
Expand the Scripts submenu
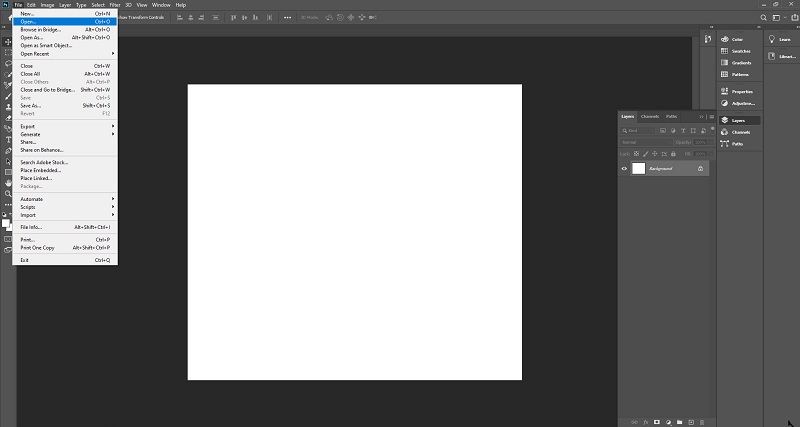tap(65, 207)
